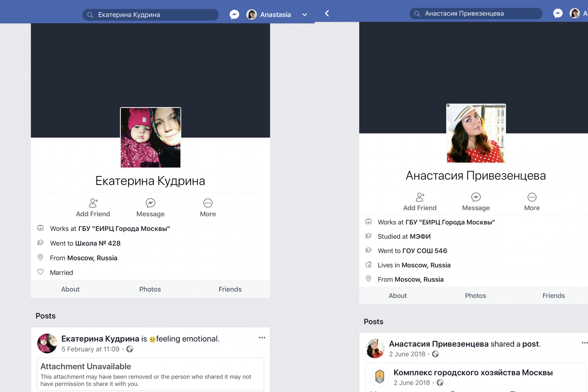Open Friends tab on Екатерина Кудрина profile
588x392 pixels.
click(230, 289)
